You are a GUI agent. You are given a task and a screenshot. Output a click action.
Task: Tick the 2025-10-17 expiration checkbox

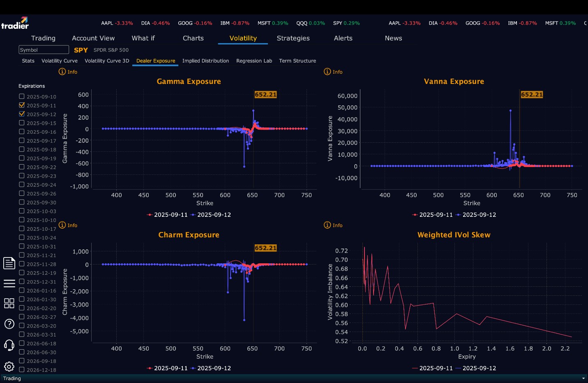tap(22, 229)
